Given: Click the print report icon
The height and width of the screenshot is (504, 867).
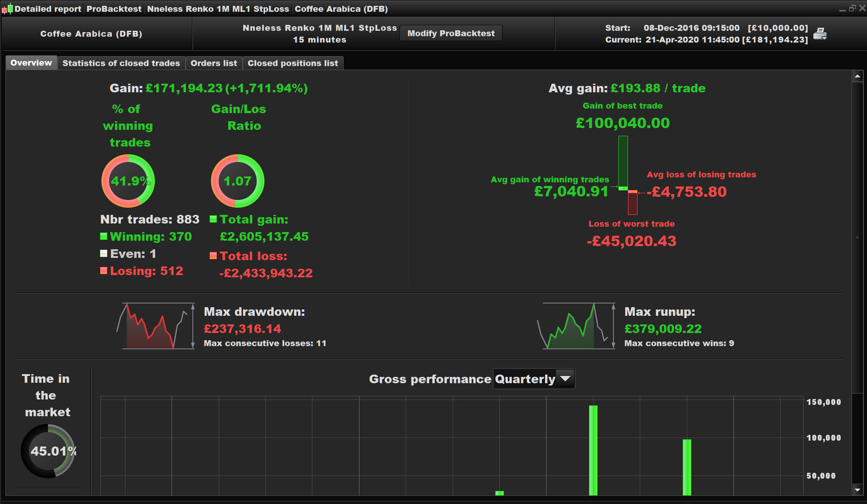Looking at the screenshot, I should tap(820, 34).
